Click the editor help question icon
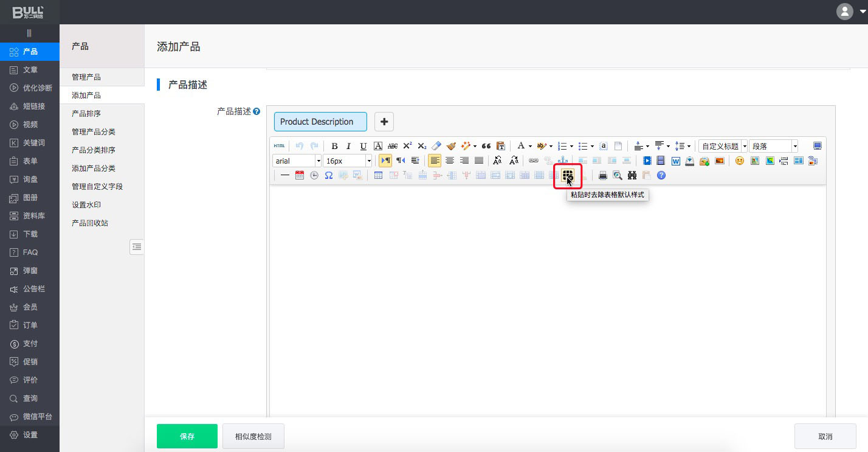The height and width of the screenshot is (452, 868). tap(661, 175)
